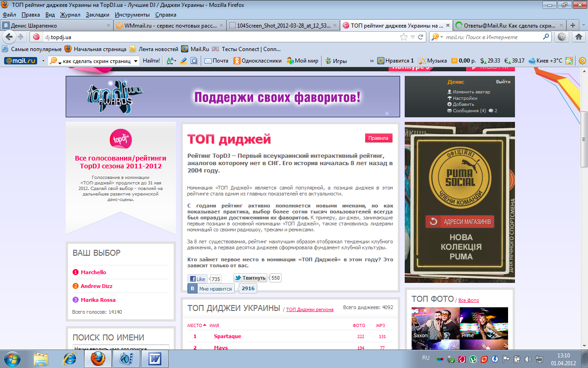Click the Музыка toolbar item
The image size is (588, 368).
[x=433, y=61]
